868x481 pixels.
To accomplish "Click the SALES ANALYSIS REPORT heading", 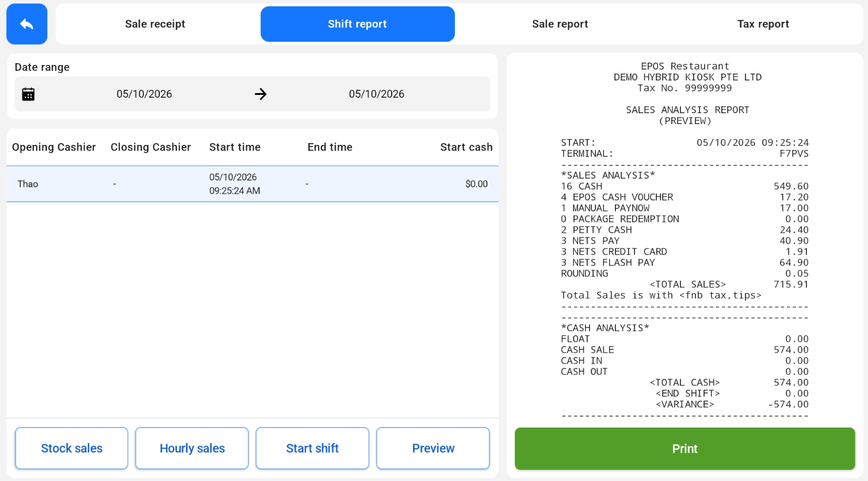I will (687, 110).
